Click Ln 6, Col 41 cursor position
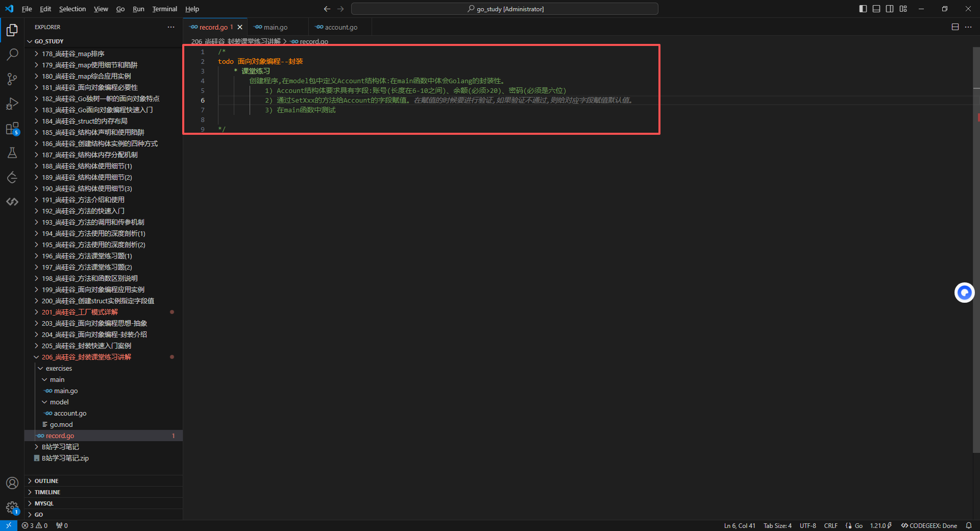980x531 pixels. tap(740, 525)
